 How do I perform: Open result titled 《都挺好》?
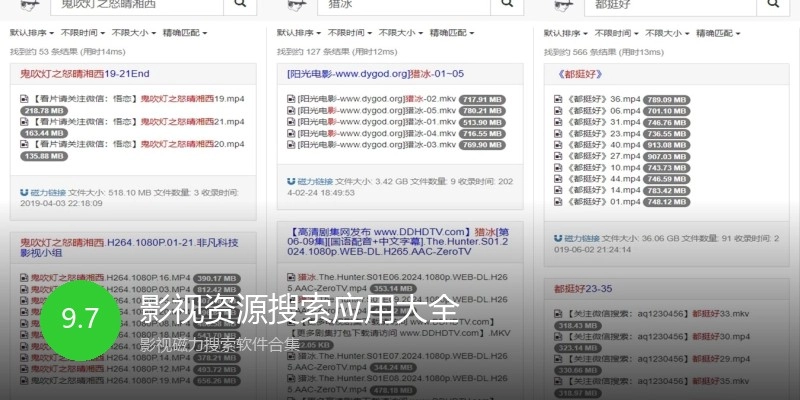point(580,74)
